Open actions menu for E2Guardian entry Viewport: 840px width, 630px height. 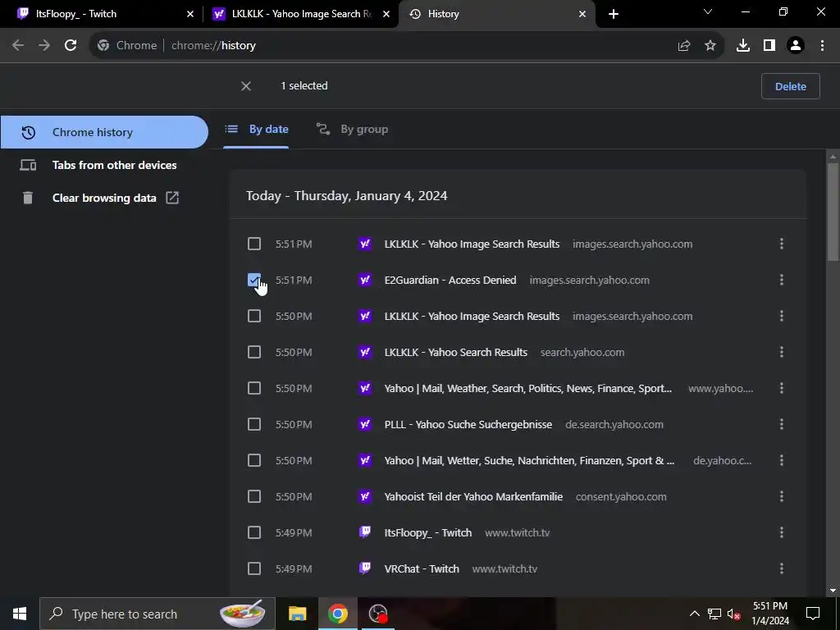point(782,280)
